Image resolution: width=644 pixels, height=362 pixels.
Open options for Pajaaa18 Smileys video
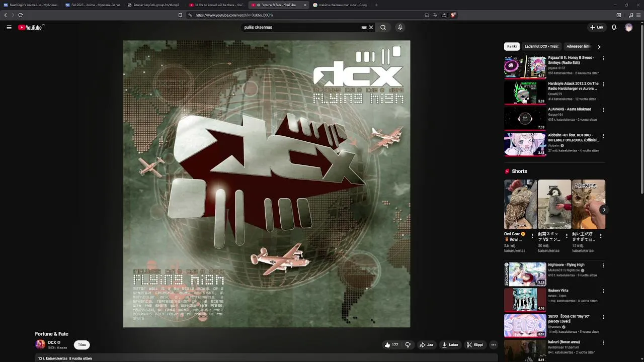click(603, 58)
